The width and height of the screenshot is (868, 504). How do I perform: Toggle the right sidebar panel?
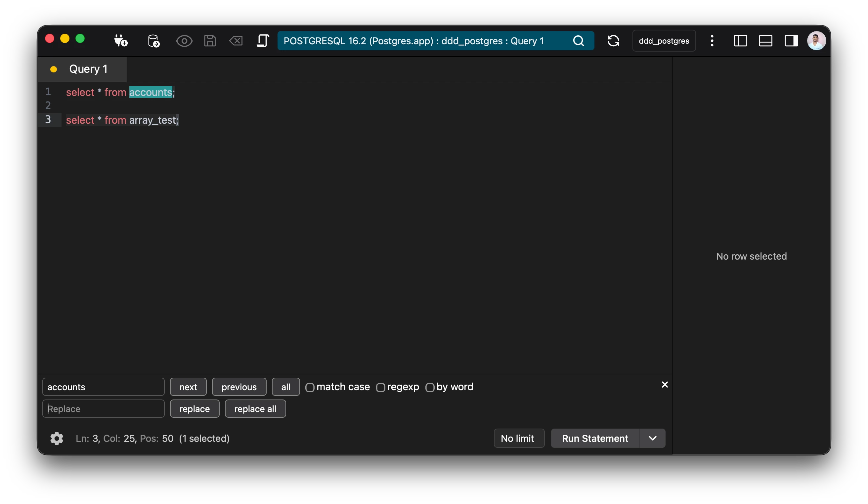click(x=791, y=41)
